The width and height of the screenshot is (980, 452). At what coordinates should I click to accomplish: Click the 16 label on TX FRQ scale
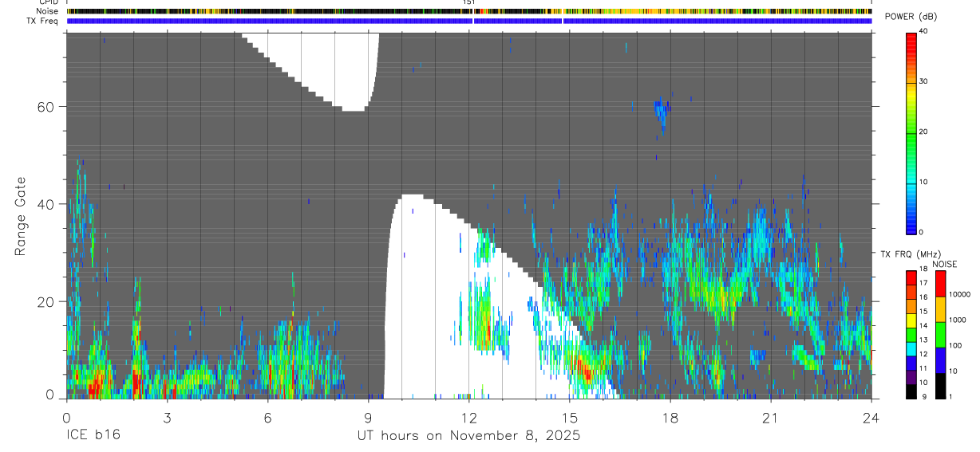tap(924, 297)
